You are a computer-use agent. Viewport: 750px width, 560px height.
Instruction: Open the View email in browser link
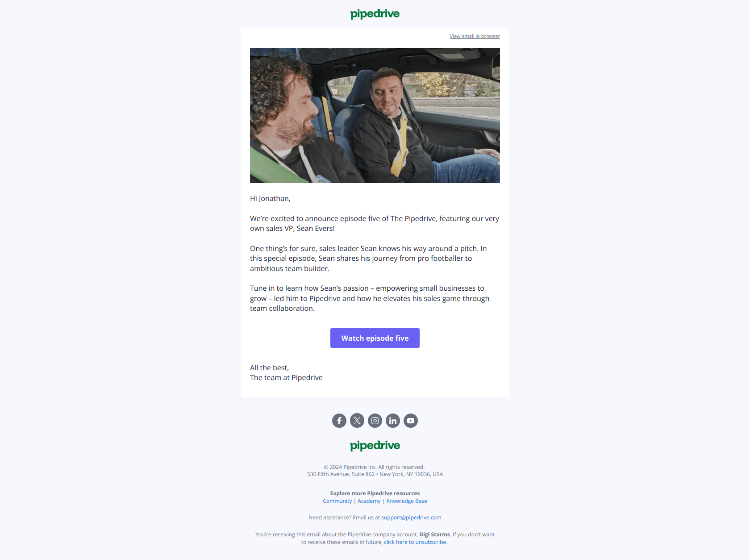[475, 36]
